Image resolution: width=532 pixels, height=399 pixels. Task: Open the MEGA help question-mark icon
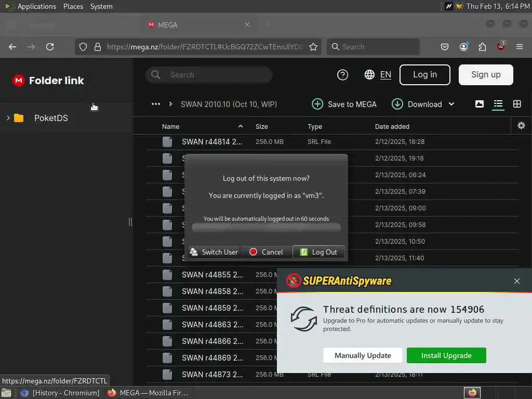point(343,75)
